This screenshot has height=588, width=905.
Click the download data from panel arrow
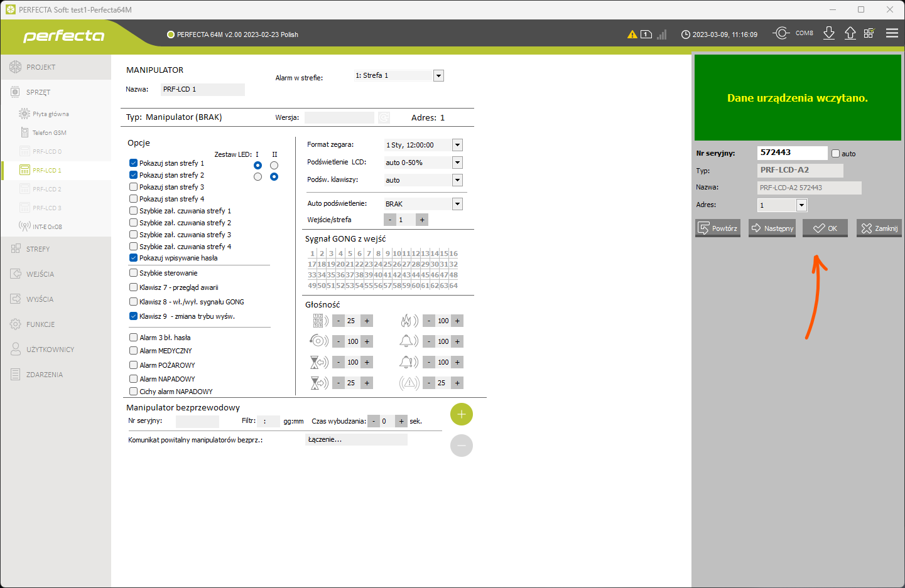[x=829, y=33]
